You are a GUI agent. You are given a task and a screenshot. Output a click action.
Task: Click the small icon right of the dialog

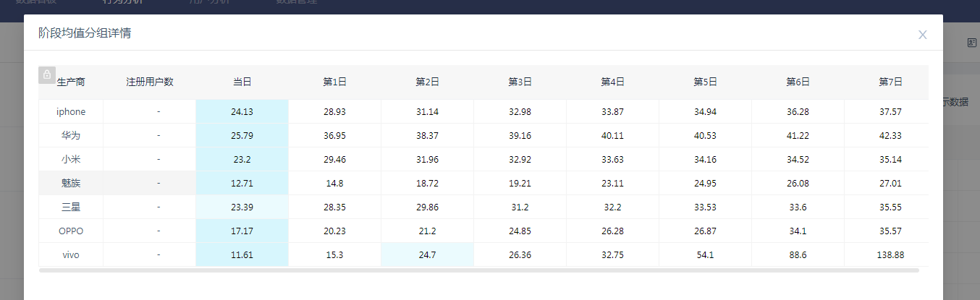pos(972,43)
